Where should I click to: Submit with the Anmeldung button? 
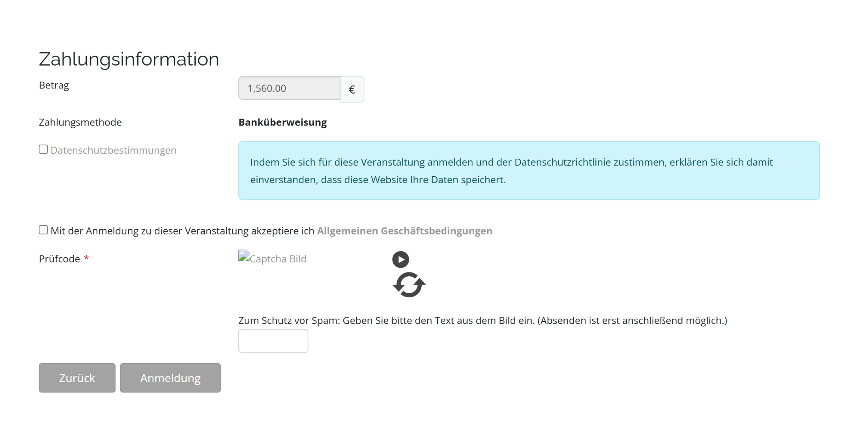click(170, 378)
